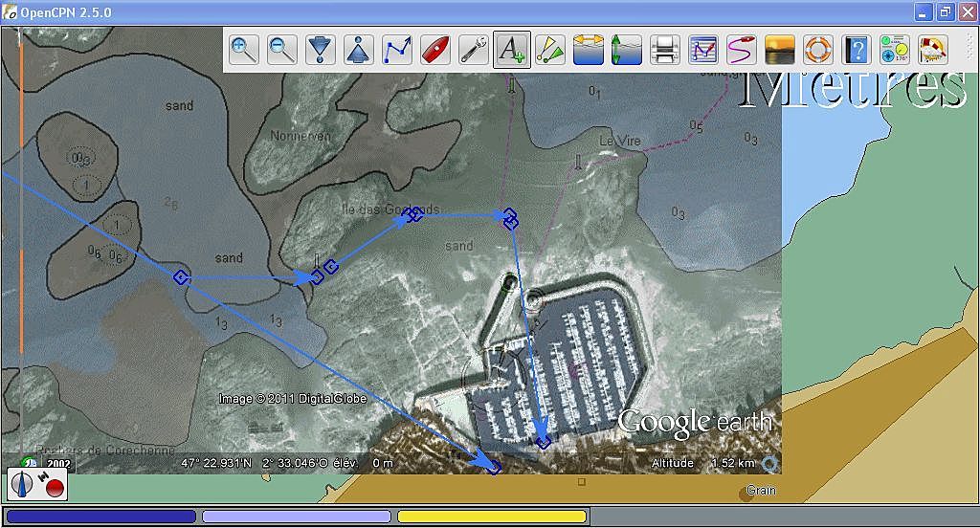Click the Nonnerven island label
The width and height of the screenshot is (980, 528).
point(301,136)
